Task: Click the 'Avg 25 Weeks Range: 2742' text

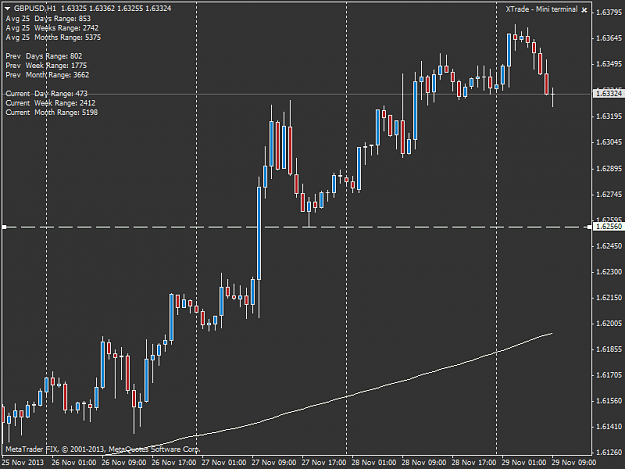Action: pos(52,28)
